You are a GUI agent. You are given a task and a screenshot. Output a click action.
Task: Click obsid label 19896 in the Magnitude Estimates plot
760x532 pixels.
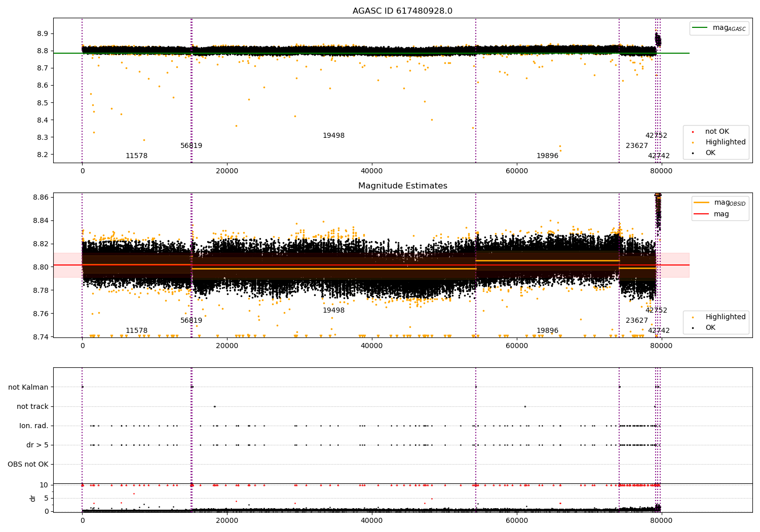click(x=547, y=331)
